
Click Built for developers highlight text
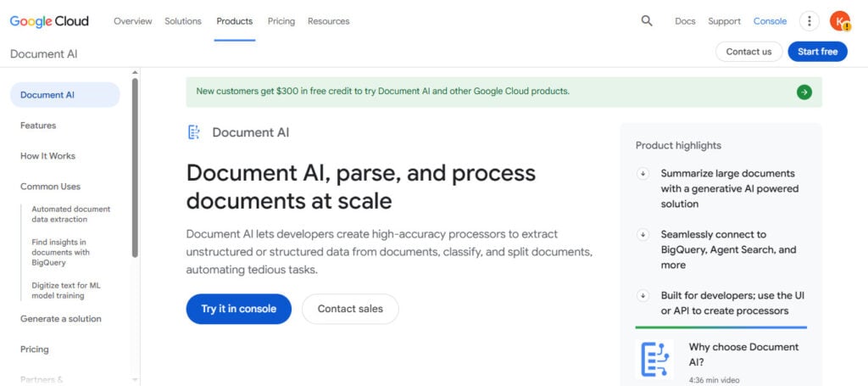[732, 304]
